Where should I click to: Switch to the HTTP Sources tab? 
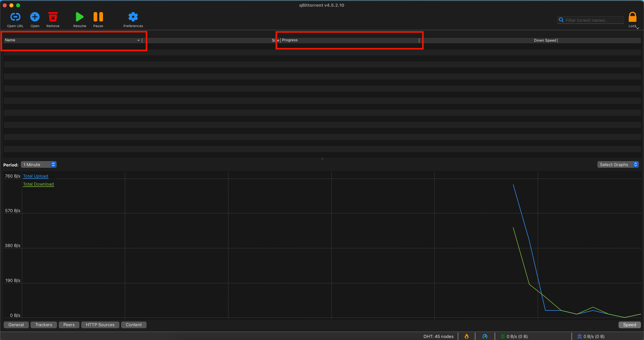point(100,325)
